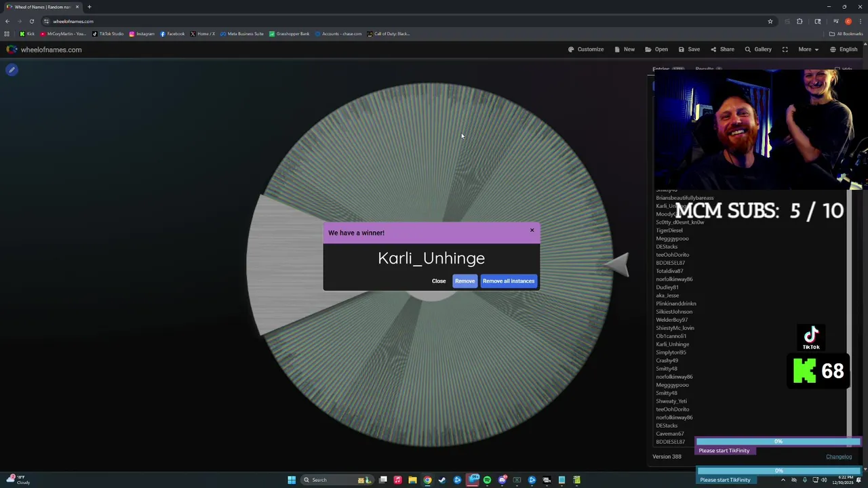Screen dimensions: 868x488
Task: Open a saved wheel
Action: click(x=656, y=49)
